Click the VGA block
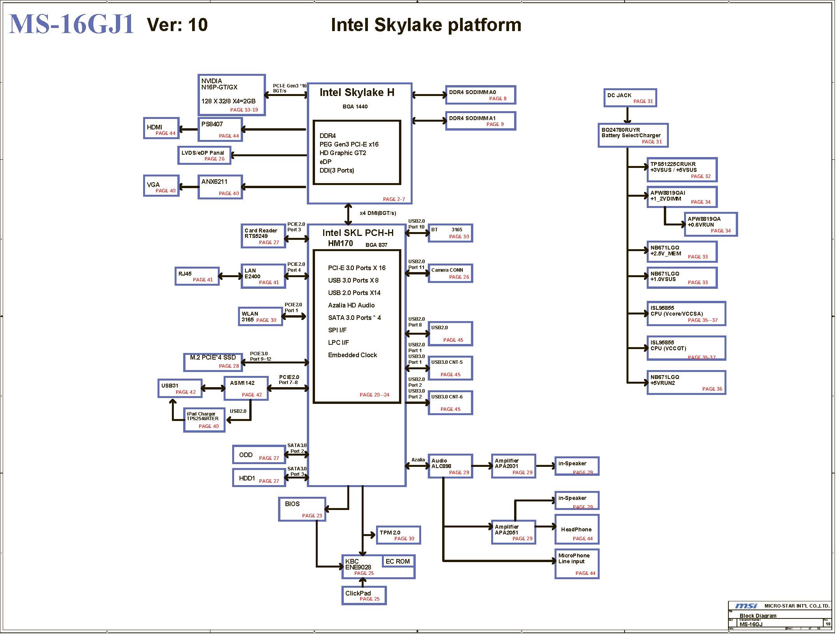840x634 pixels. (x=161, y=185)
